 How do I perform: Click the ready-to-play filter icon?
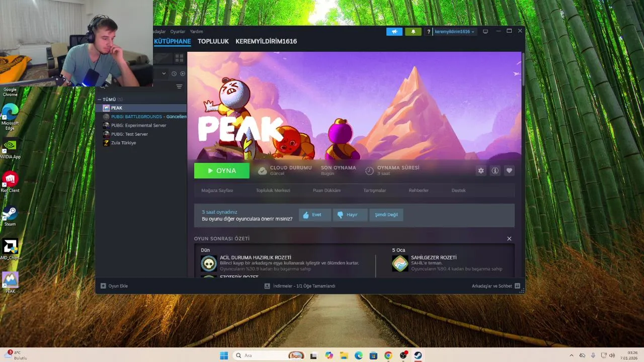click(183, 74)
